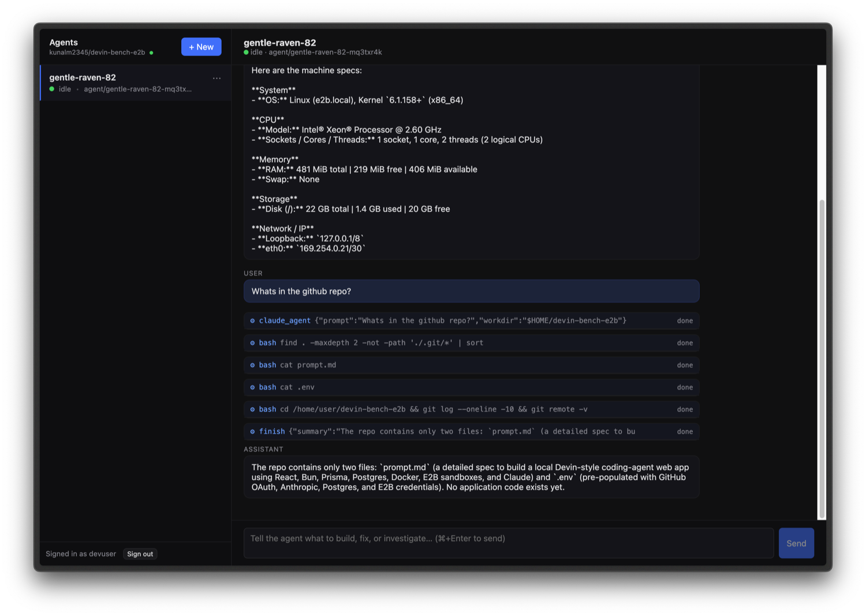This screenshot has height=616, width=866.
Task: Create a new agent with + New
Action: point(201,47)
